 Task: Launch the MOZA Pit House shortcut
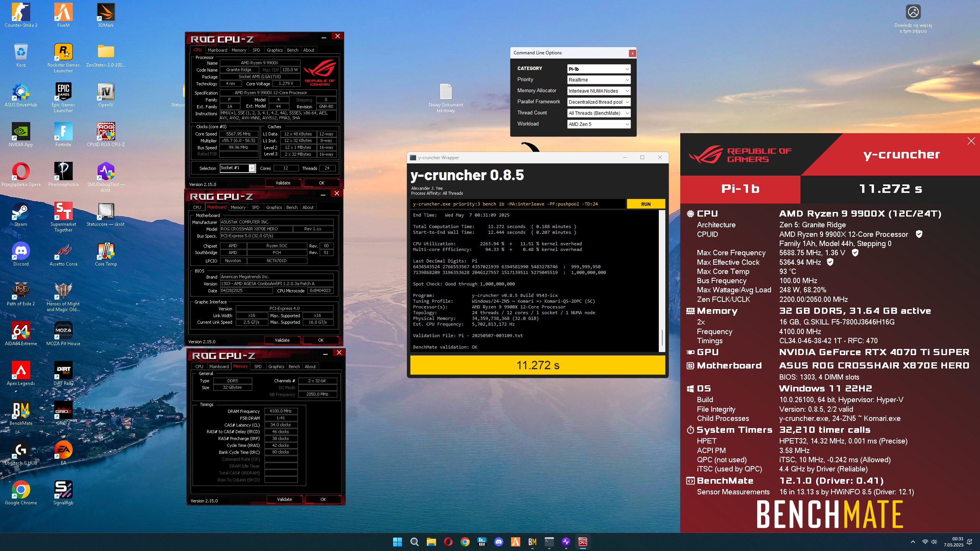click(x=63, y=334)
